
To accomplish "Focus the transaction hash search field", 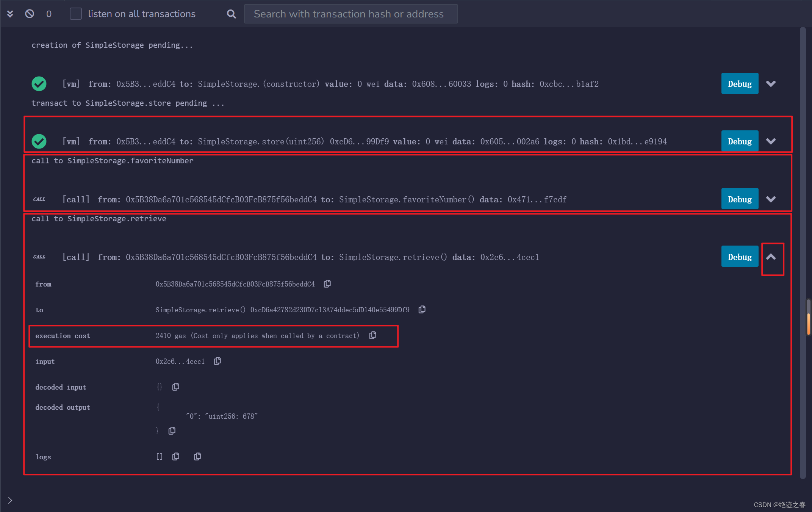I will point(350,14).
